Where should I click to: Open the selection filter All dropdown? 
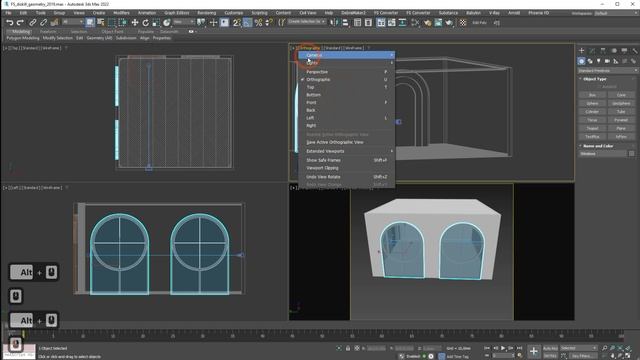pos(73,22)
